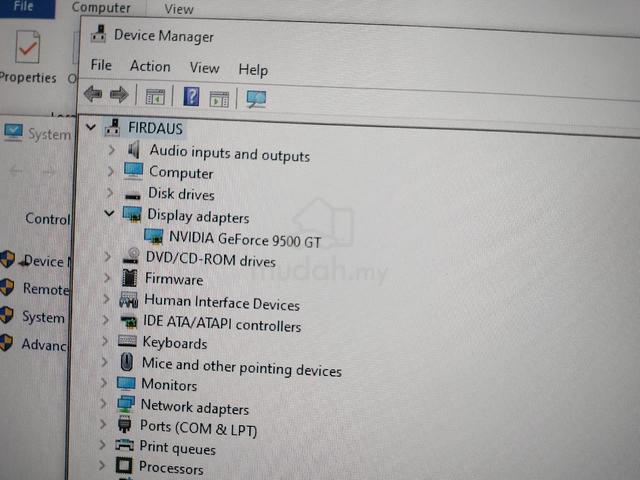Click the Disk drives icon
The image size is (640, 480).
pos(133,196)
